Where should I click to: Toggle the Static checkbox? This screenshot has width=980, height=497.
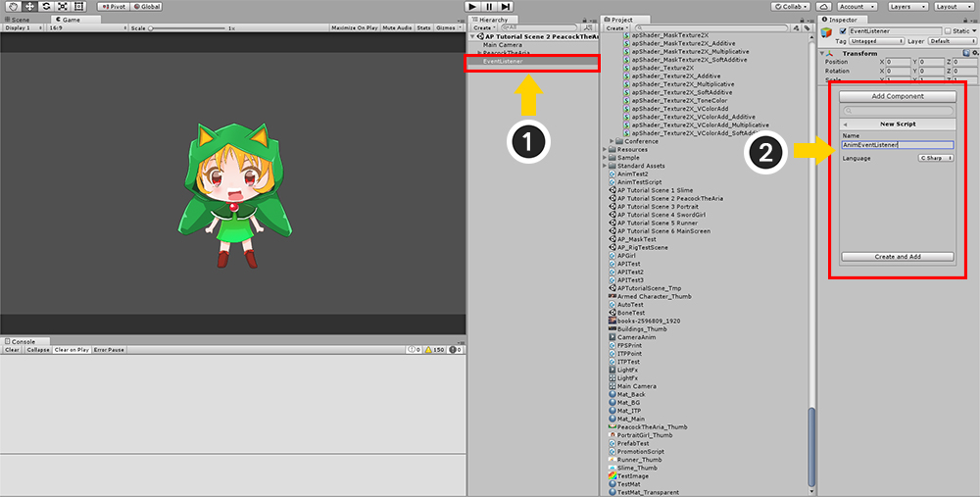tap(948, 31)
